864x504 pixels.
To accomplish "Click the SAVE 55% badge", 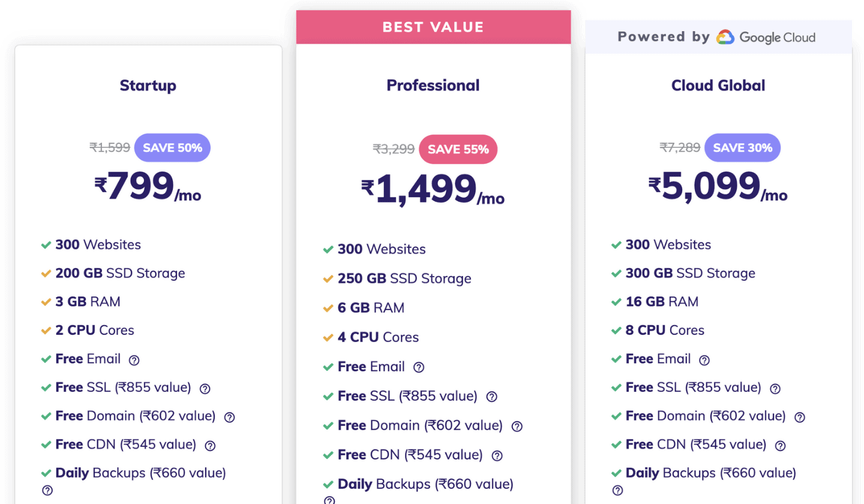I will [x=458, y=149].
